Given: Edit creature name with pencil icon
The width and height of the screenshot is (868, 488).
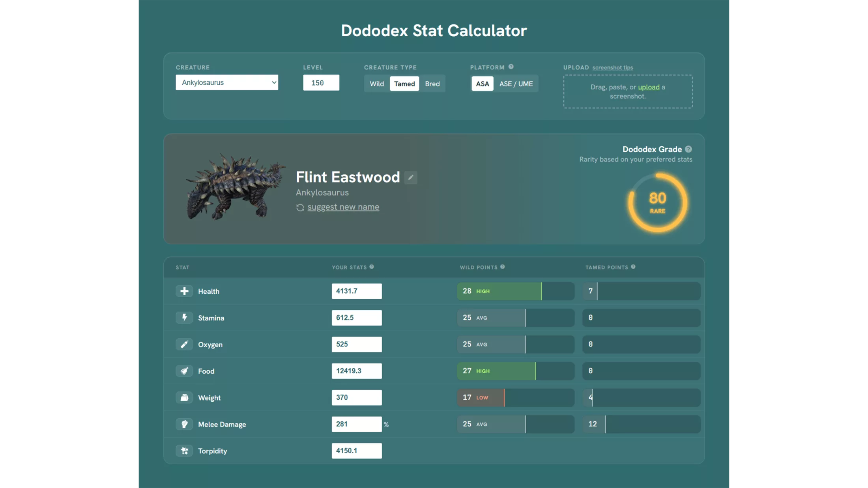Looking at the screenshot, I should pyautogui.click(x=411, y=177).
